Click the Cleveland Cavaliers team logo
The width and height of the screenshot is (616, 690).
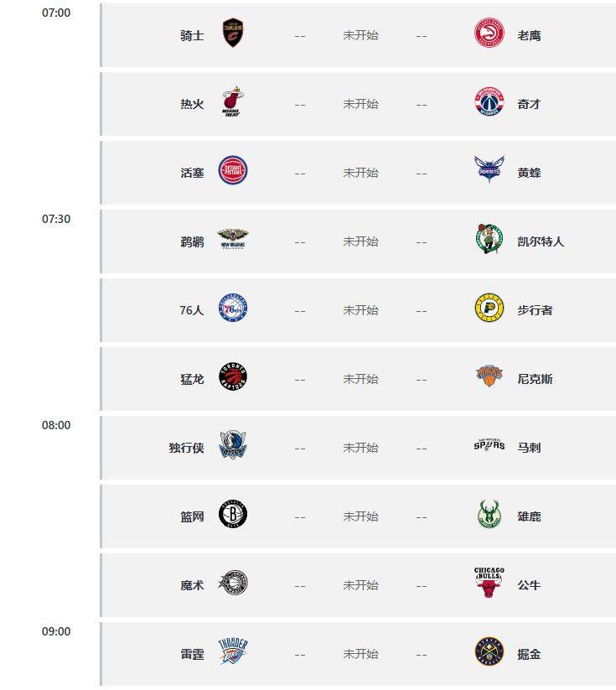[x=234, y=34]
